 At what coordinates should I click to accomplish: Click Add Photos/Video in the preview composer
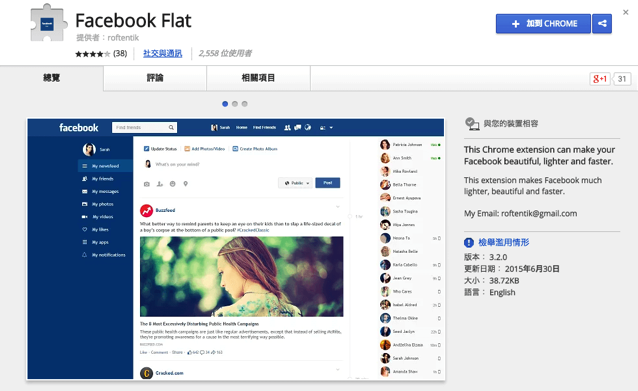click(205, 149)
